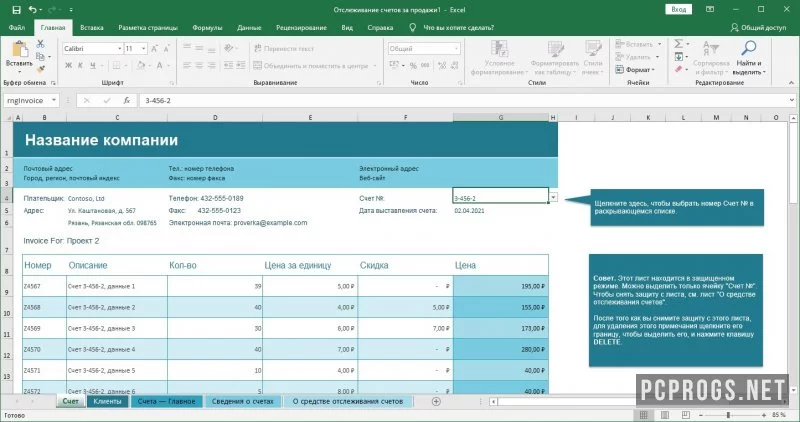Click the Increase font size icon
Viewport: 800px width, 422px height.
[155, 48]
